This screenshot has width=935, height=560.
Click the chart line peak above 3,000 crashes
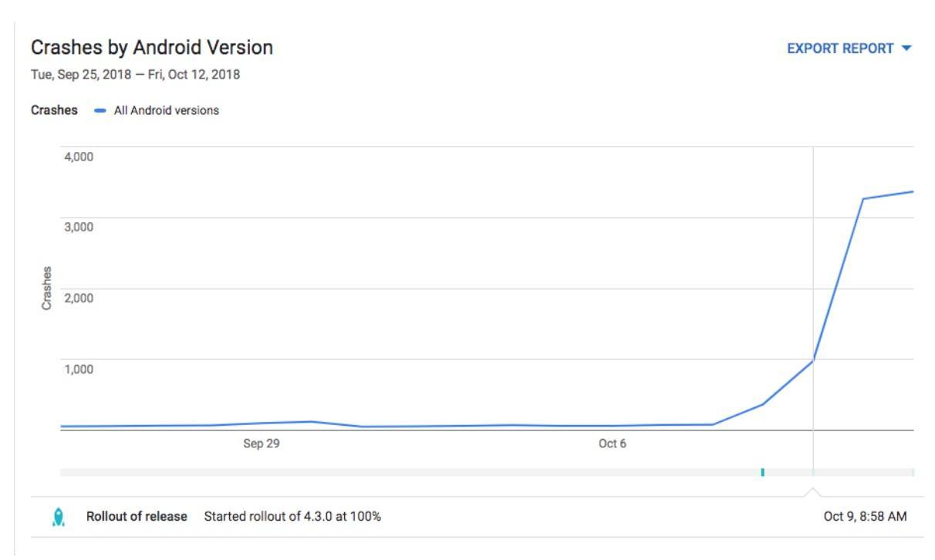click(862, 199)
